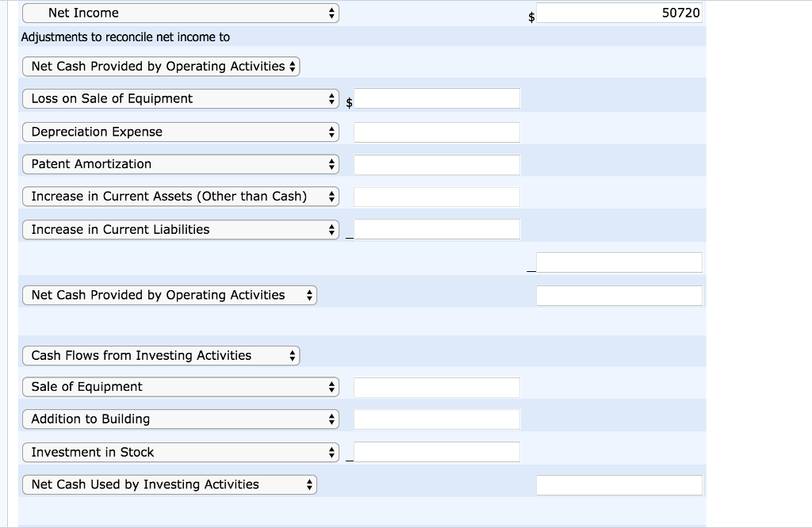Expand Increase in Current Assets dropdown
812x528 pixels.
[181, 197]
